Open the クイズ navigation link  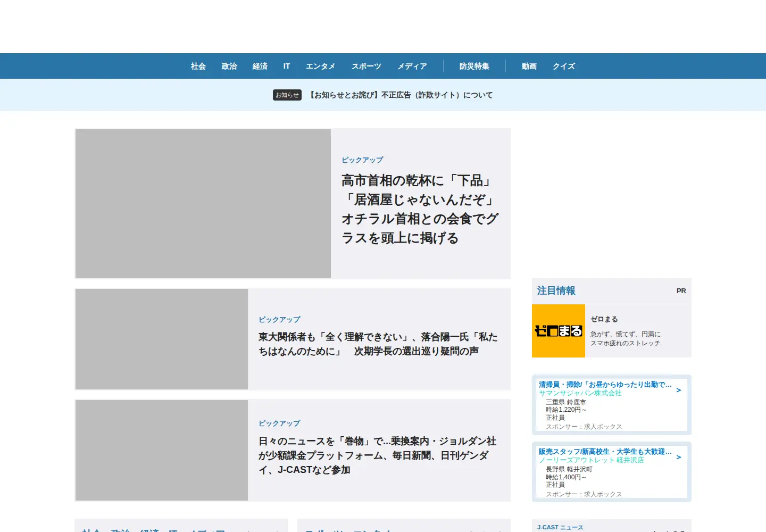click(564, 66)
